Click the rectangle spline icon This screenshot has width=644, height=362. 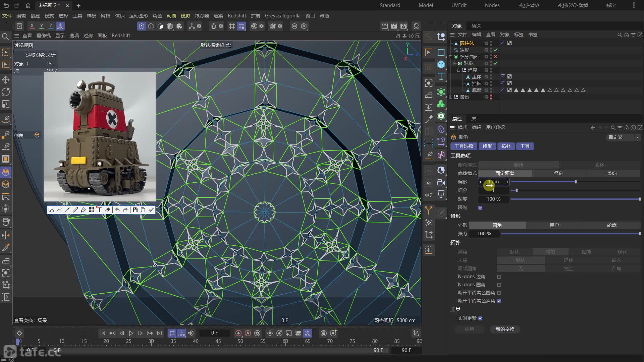pyautogui.click(x=441, y=52)
